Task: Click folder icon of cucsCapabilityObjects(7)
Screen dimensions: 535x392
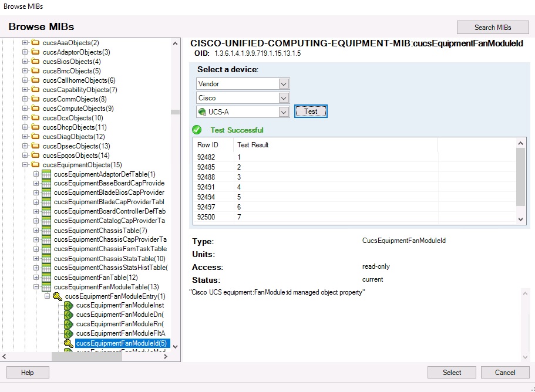Action: tap(35, 90)
